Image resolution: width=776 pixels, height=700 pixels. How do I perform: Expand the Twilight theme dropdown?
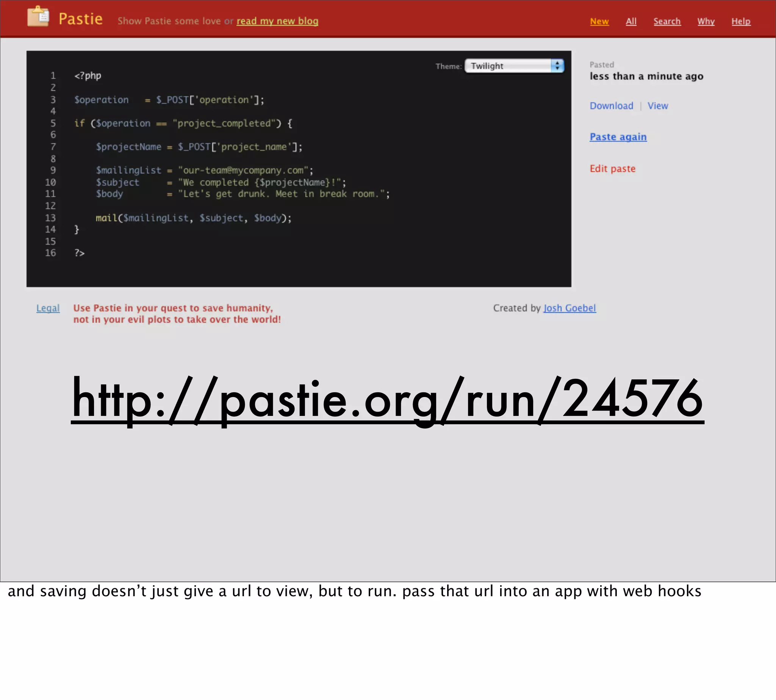[x=515, y=66]
